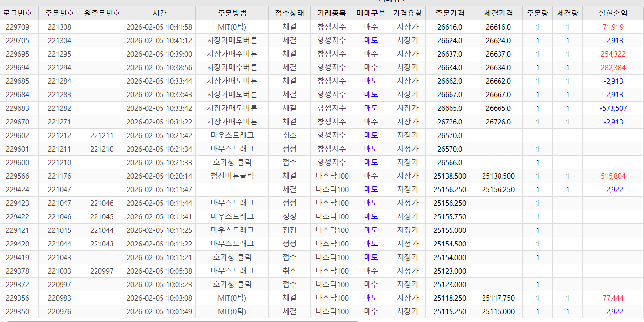Select execution price 25117.750
644x322 pixels.
coord(498,298)
